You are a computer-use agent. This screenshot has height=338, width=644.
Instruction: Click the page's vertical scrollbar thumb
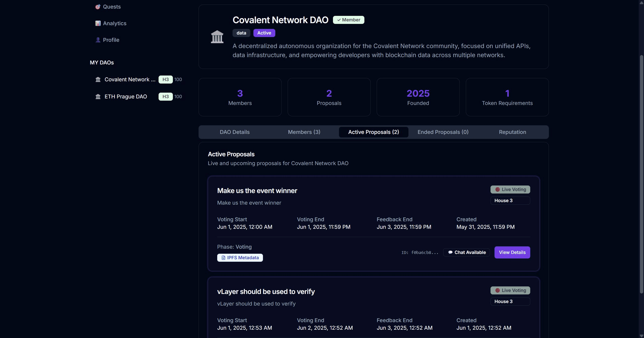(x=641, y=174)
